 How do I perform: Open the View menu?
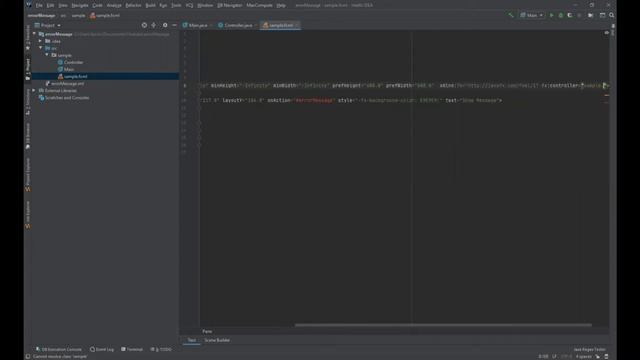63,5
